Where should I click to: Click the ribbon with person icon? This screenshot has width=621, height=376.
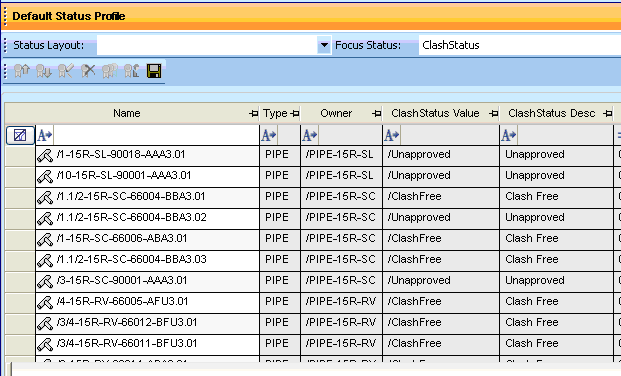131,71
